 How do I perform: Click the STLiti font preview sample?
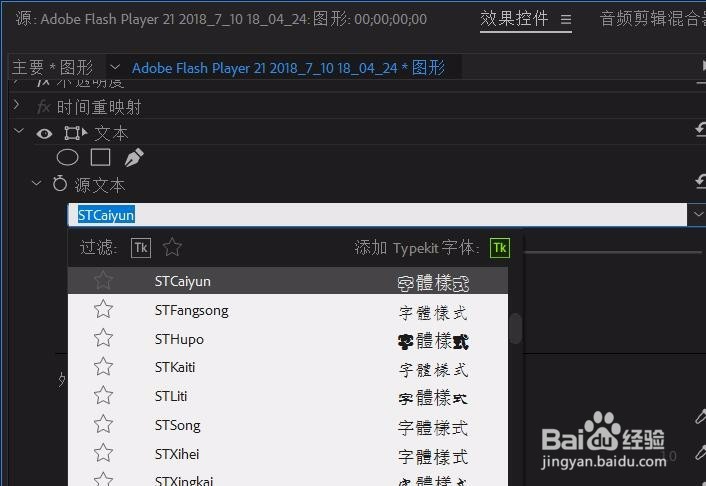tap(433, 398)
